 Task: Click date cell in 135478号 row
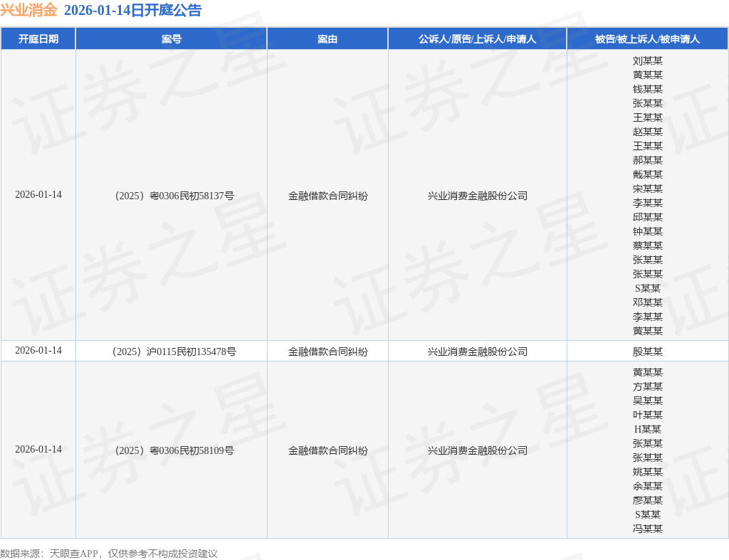click(38, 350)
